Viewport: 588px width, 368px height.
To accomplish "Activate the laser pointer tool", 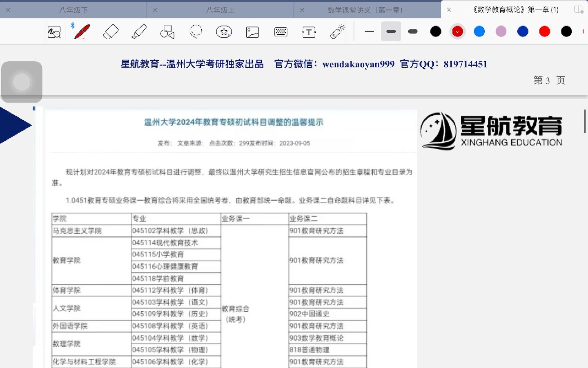I will 338,31.
